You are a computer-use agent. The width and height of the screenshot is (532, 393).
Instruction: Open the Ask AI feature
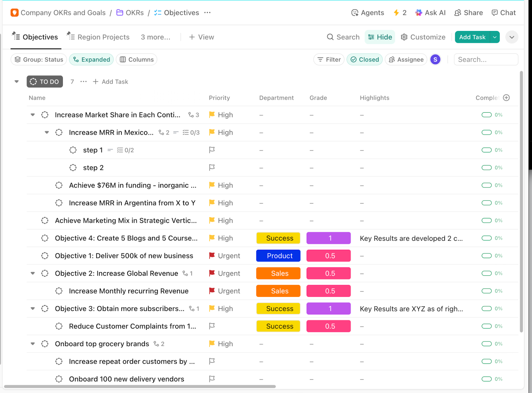430,13
